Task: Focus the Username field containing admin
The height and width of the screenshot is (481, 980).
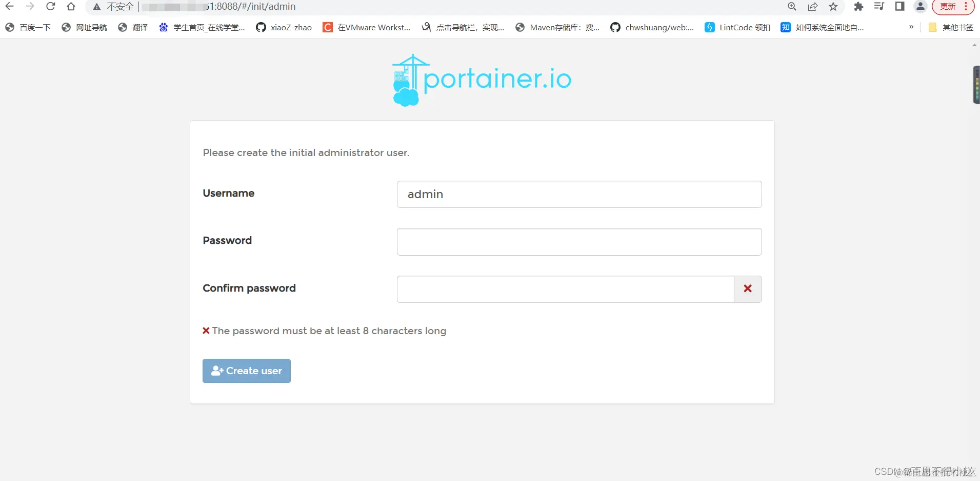Action: (579, 194)
